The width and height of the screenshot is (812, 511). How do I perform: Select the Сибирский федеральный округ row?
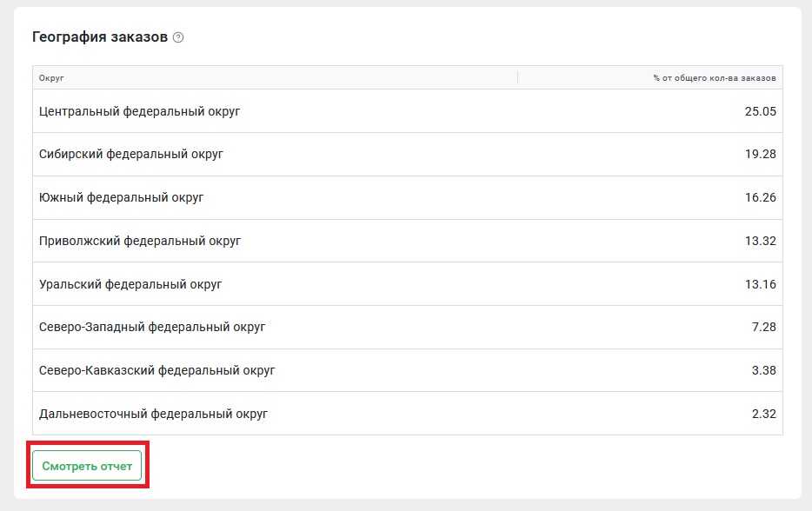click(408, 155)
